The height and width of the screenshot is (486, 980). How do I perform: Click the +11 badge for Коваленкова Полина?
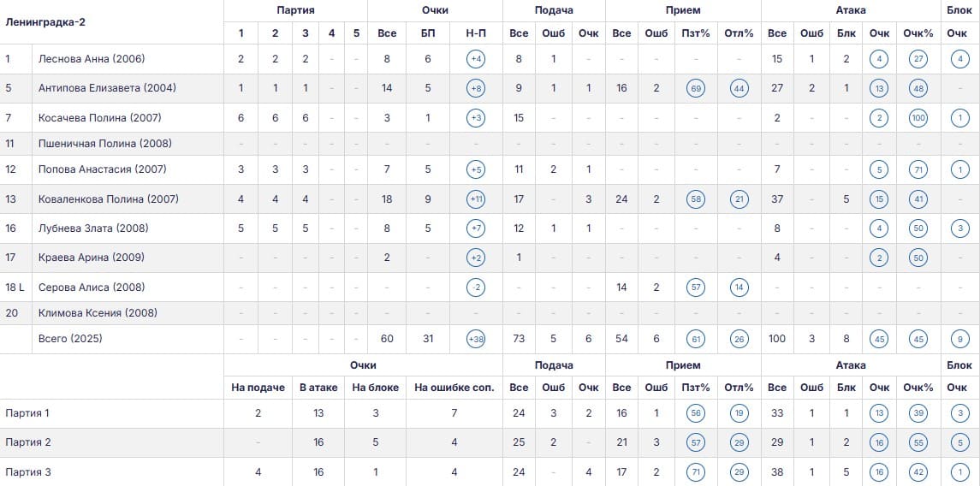tap(476, 199)
